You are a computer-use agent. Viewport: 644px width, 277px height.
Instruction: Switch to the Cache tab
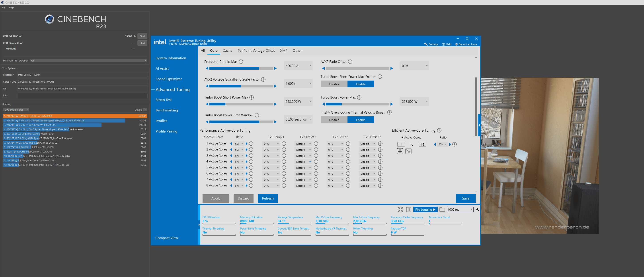pos(228,51)
